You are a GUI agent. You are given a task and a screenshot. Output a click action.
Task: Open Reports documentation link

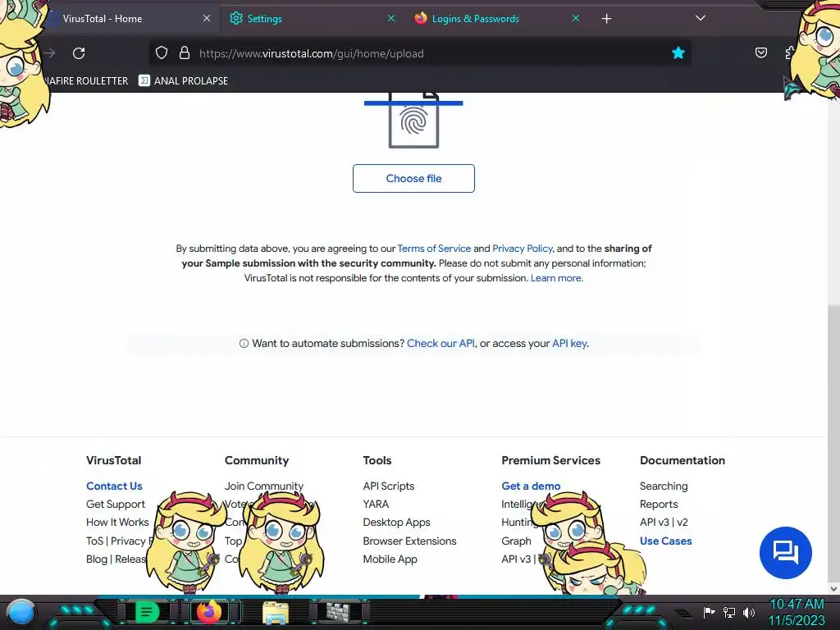tap(659, 504)
